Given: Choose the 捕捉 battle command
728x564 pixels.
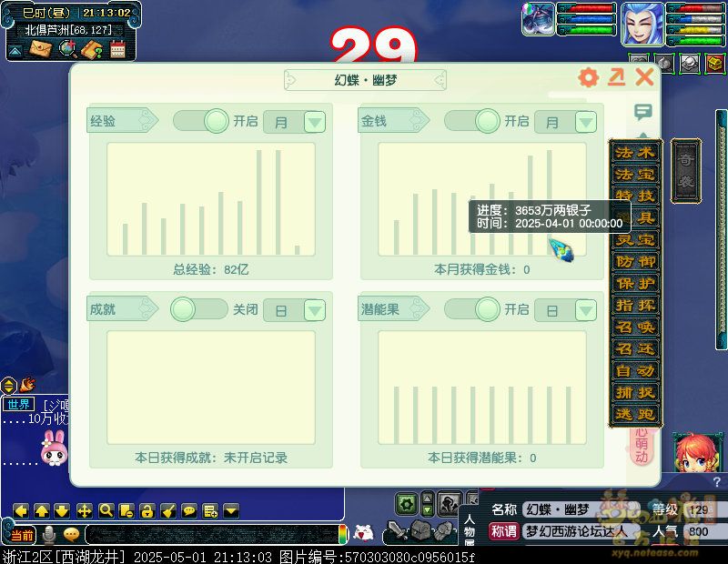Looking at the screenshot, I should pyautogui.click(x=635, y=392).
